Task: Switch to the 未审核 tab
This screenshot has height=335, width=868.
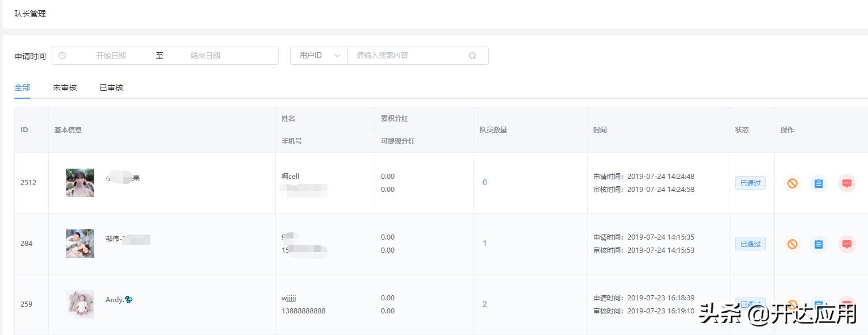Action: pyautogui.click(x=65, y=87)
